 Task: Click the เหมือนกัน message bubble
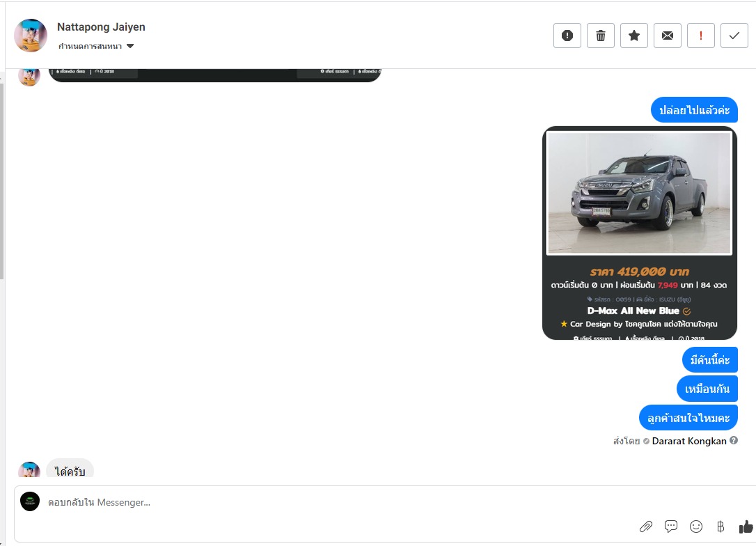point(707,389)
